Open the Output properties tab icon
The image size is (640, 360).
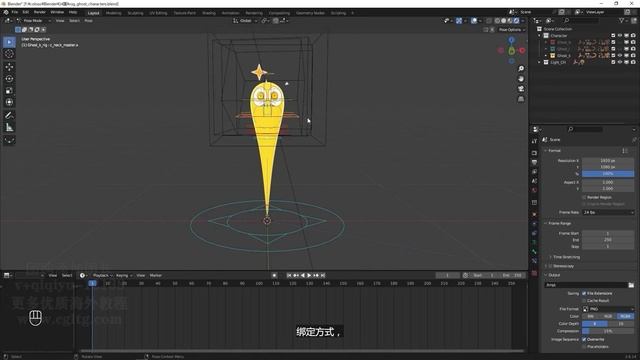tap(534, 162)
